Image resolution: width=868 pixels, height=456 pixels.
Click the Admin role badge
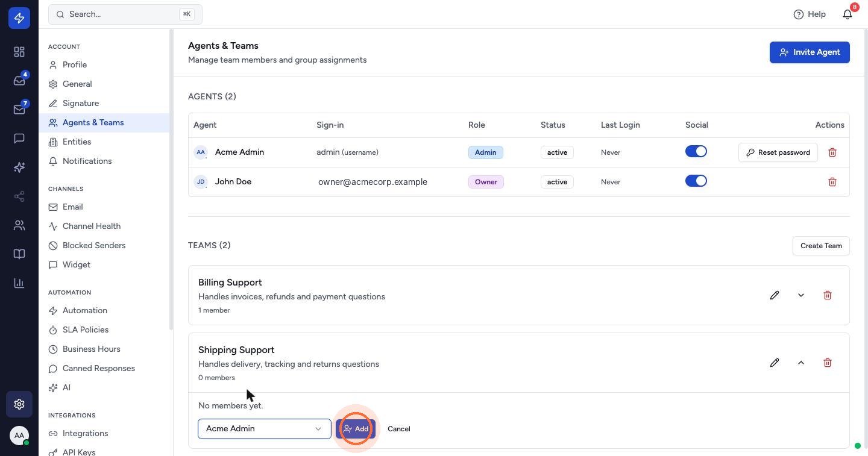click(486, 152)
